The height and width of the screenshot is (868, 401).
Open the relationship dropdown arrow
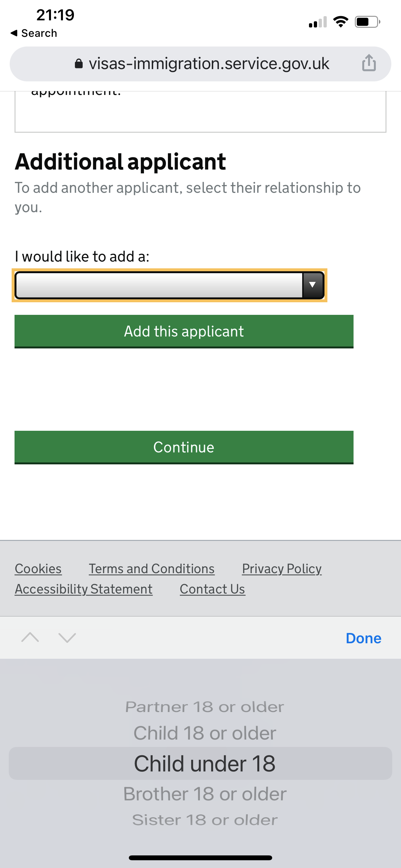(313, 285)
